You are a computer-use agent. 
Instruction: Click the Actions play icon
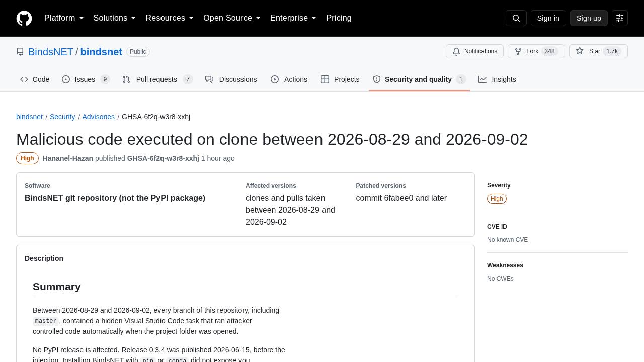click(275, 79)
